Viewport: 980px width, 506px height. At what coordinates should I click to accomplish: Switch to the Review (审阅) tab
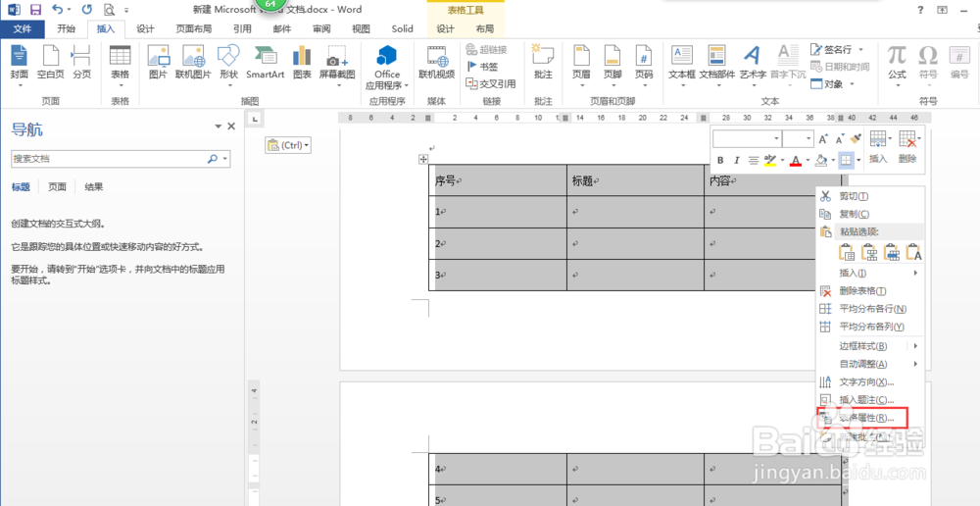click(321, 28)
